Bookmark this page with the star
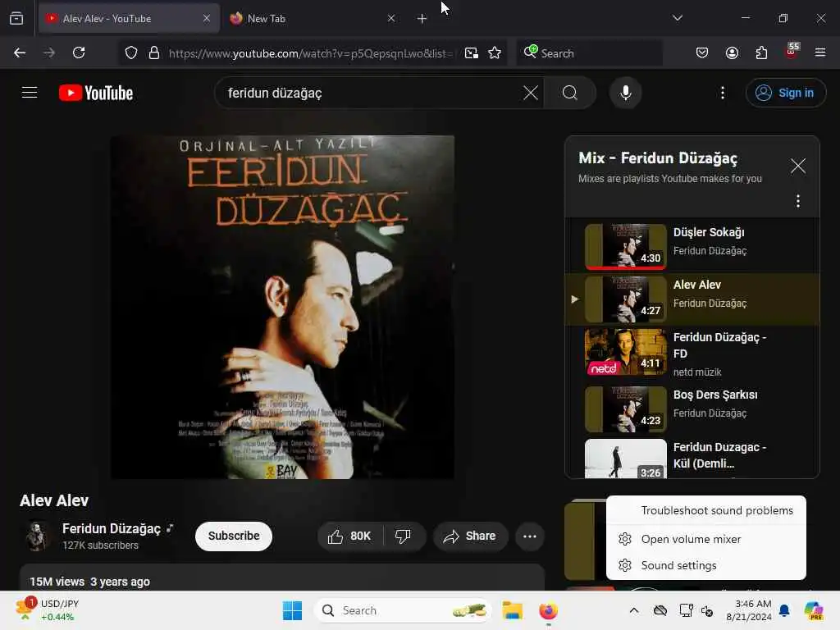Screen dimensions: 840x630 point(495,52)
